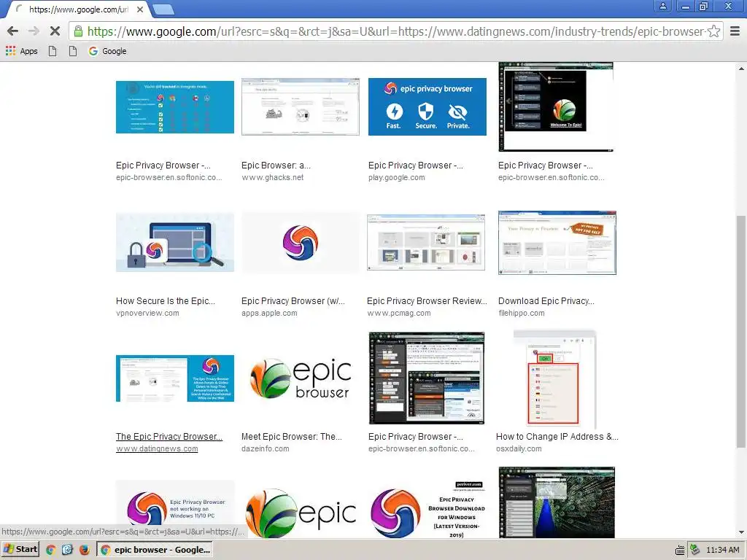Launch Chrome from the quick launch bar

[x=50, y=550]
